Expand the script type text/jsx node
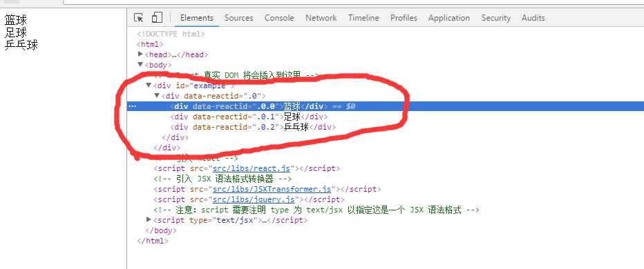Screen dimensions: 644x269 [x=149, y=220]
